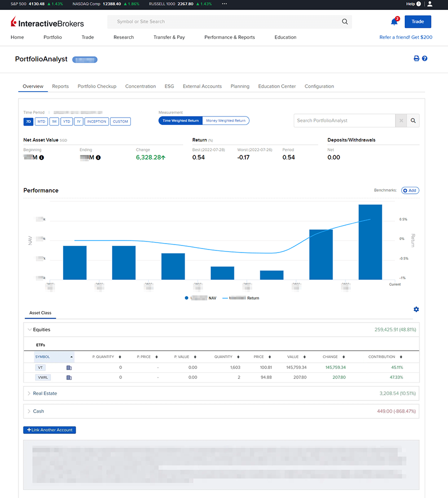Click the search magnifier in Symbol search bar
The image size is (448, 498).
tap(344, 22)
